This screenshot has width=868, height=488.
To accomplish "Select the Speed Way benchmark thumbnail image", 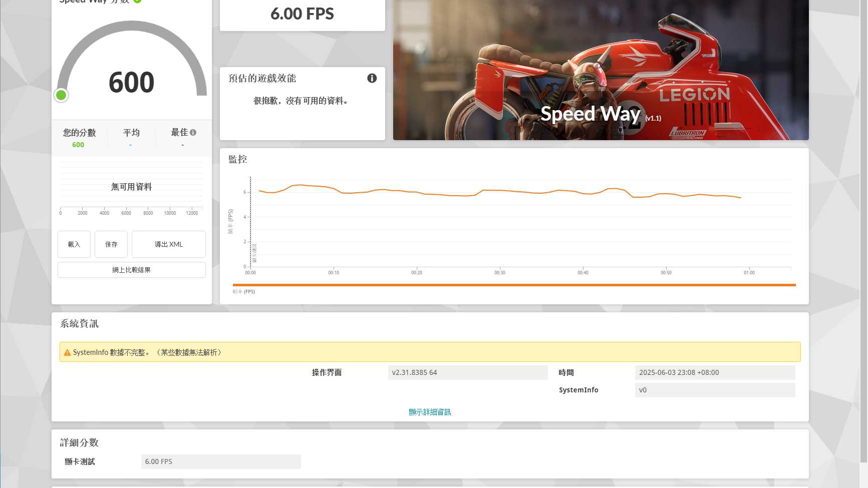I will pos(601,70).
